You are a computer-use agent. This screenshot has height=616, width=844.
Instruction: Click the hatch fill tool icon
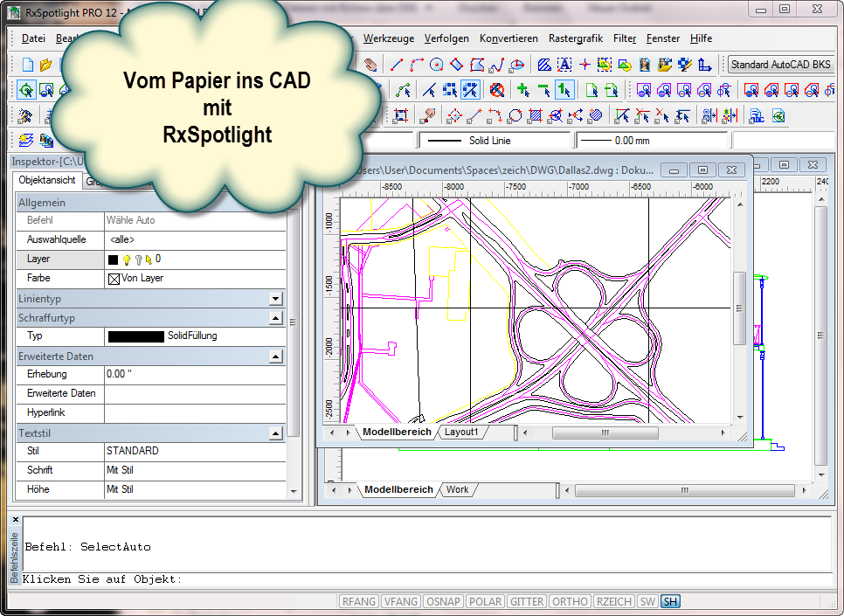pyautogui.click(x=544, y=65)
